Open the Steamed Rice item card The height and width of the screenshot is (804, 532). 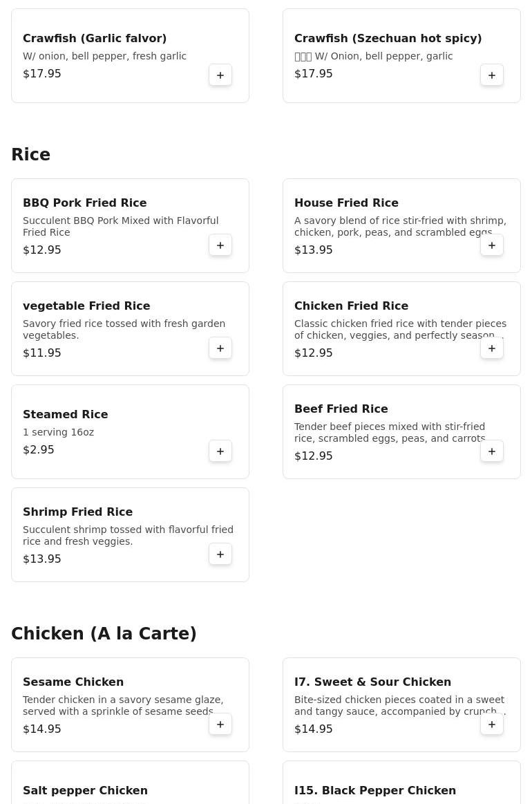[x=130, y=432]
